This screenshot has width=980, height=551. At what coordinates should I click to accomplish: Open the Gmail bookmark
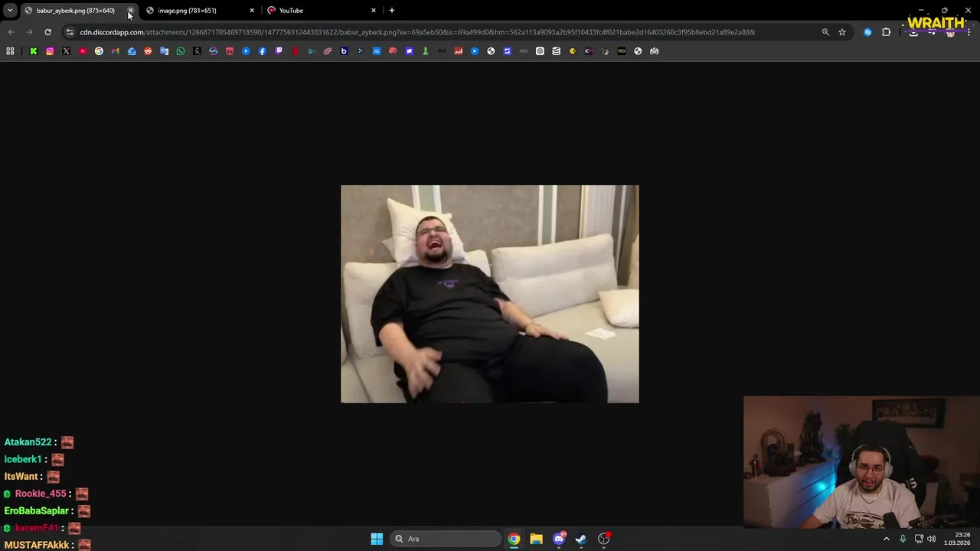(115, 51)
